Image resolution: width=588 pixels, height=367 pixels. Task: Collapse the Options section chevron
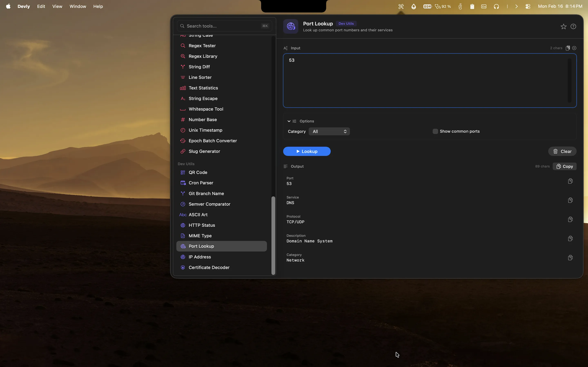click(289, 121)
